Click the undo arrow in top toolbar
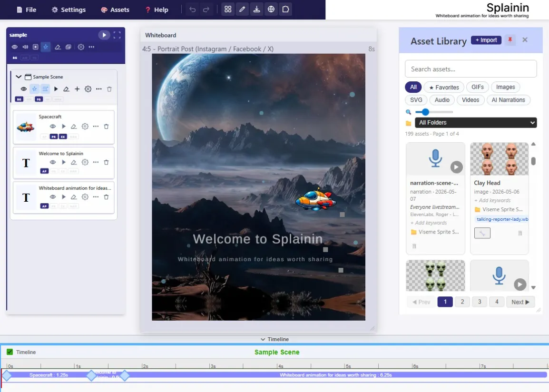 coord(193,10)
